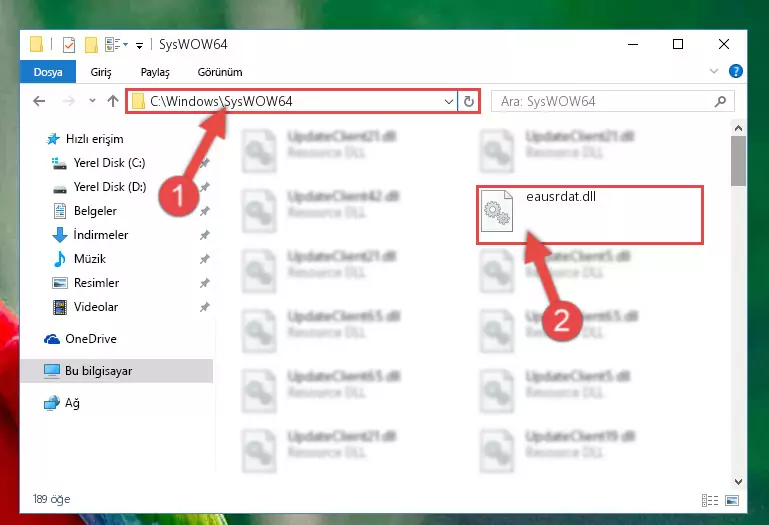Image resolution: width=769 pixels, height=525 pixels.
Task: Expand the ribbon with the chevron
Action: (x=714, y=71)
